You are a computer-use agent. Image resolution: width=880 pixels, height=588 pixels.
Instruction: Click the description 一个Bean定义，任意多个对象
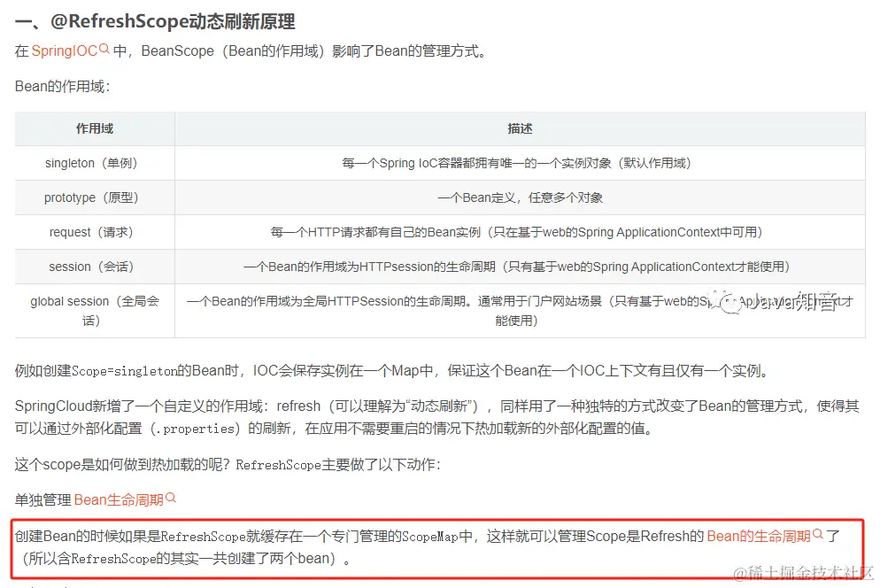point(520,197)
